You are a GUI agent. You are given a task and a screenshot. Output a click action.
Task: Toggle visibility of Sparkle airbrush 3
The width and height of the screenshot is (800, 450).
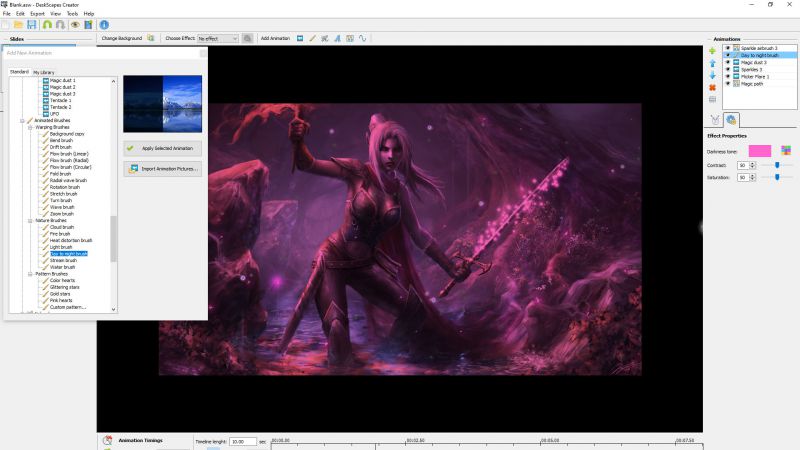point(728,48)
